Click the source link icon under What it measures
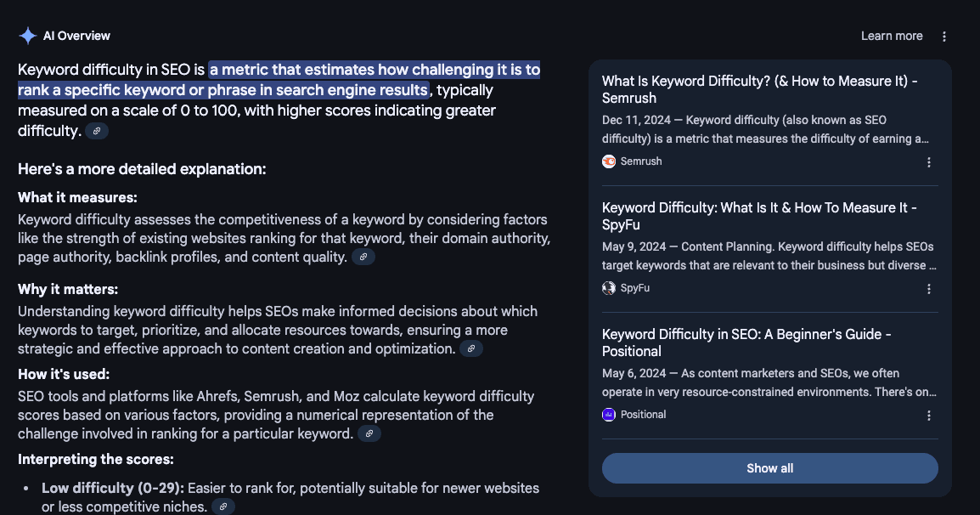The width and height of the screenshot is (980, 515). point(363,257)
